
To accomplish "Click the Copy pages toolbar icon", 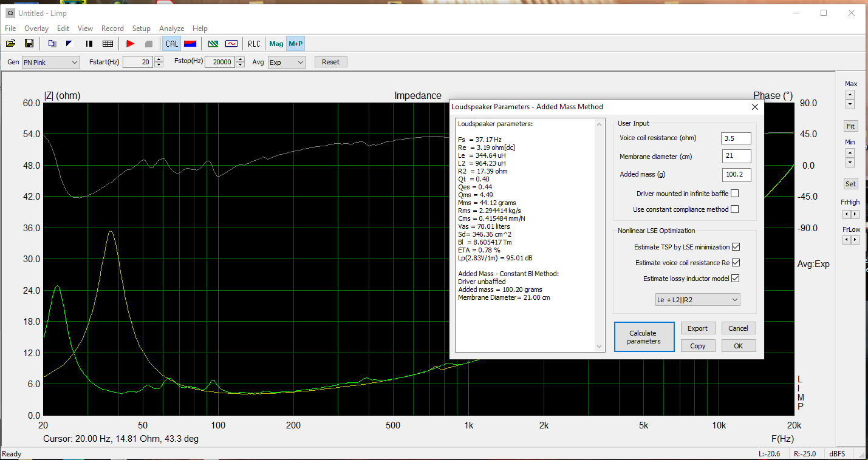I will pyautogui.click(x=52, y=44).
